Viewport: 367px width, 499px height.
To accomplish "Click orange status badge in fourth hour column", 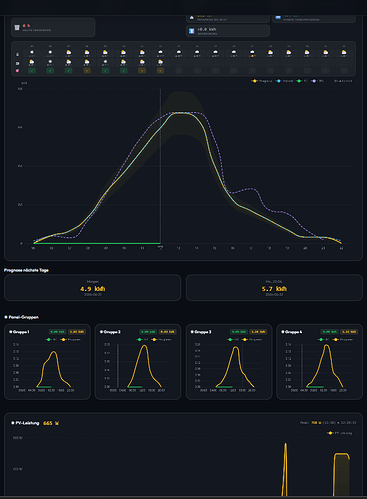I will 87,71.
